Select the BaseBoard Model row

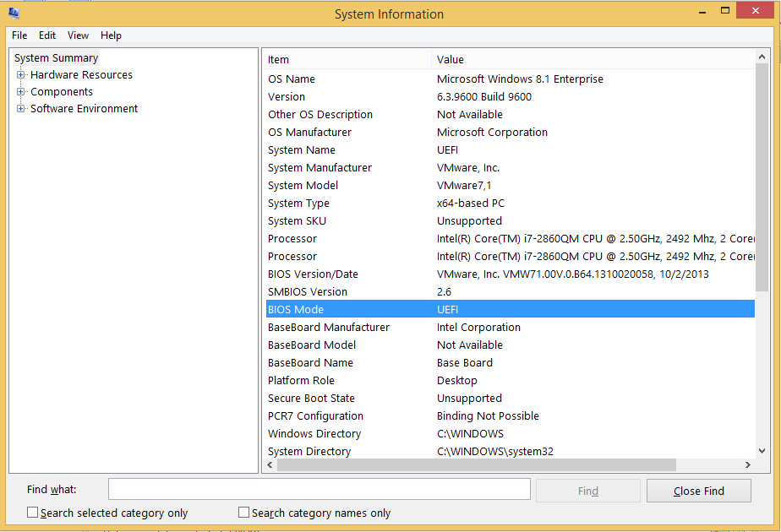[511, 345]
